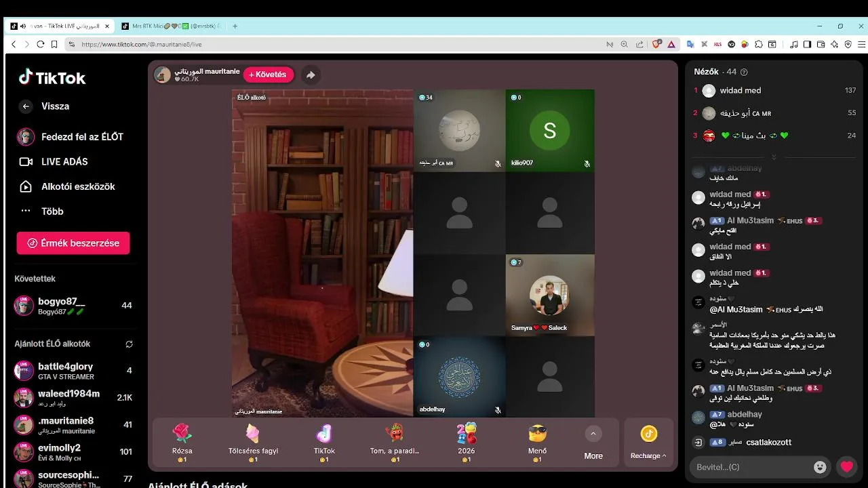Viewport: 868px width, 488px height.
Task: Open the translate extension icon
Action: coord(690,44)
